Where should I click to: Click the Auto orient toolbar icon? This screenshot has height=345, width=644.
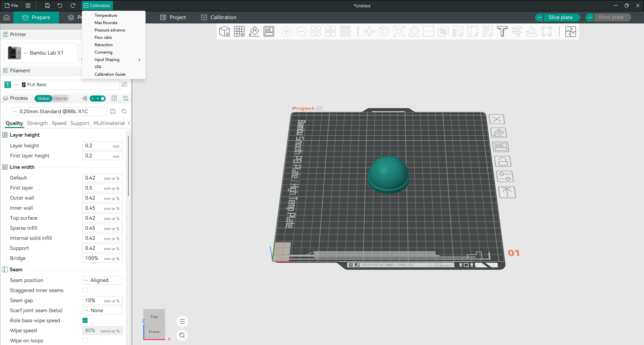click(254, 31)
